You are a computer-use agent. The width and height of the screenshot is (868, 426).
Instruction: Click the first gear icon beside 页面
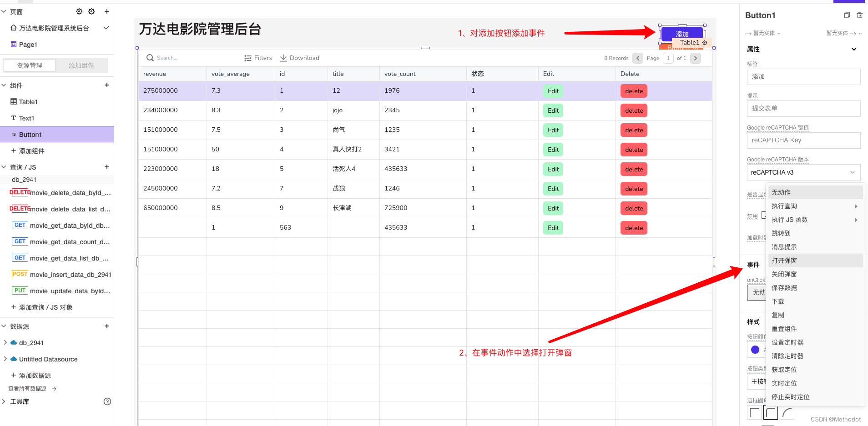click(79, 11)
